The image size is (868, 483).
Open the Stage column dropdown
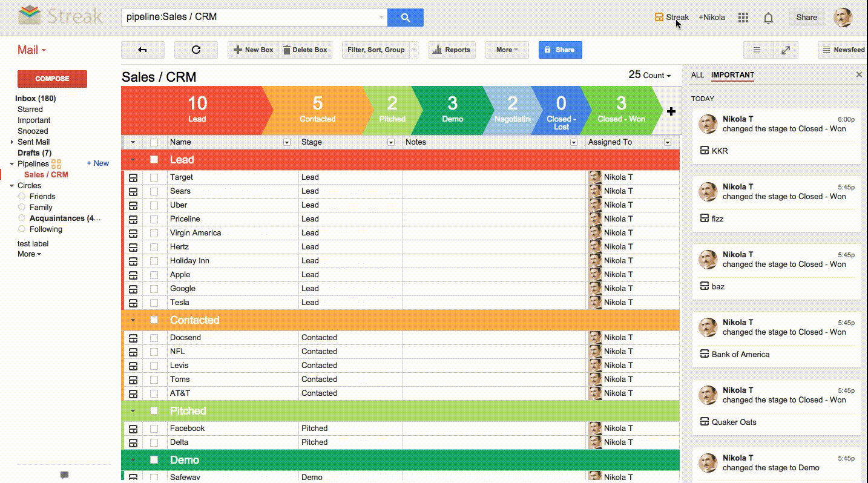(391, 142)
